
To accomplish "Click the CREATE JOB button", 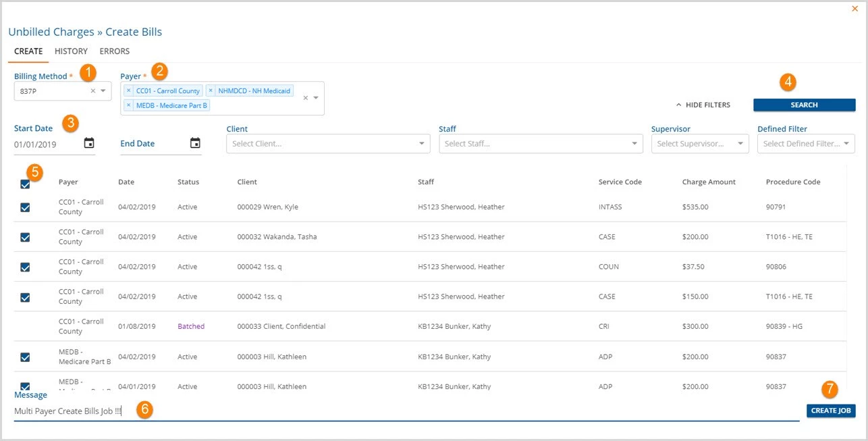I will point(831,411).
